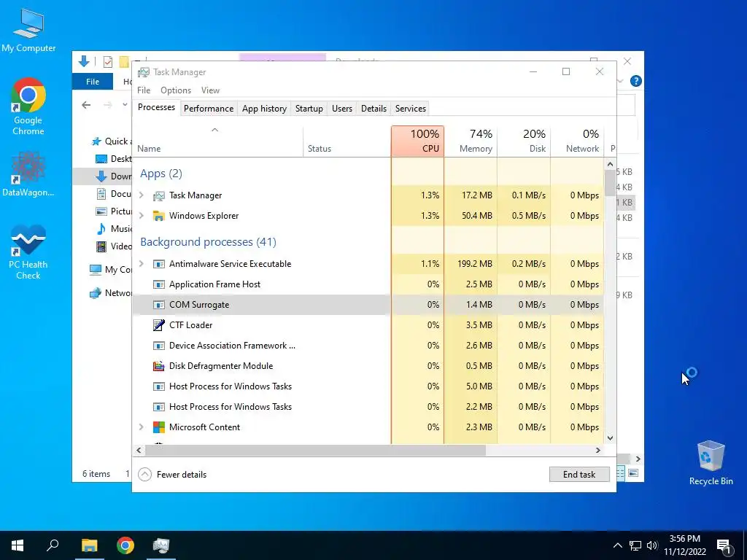Expand Antimalware Service Executable row
This screenshot has height=560, width=747.
click(142, 264)
